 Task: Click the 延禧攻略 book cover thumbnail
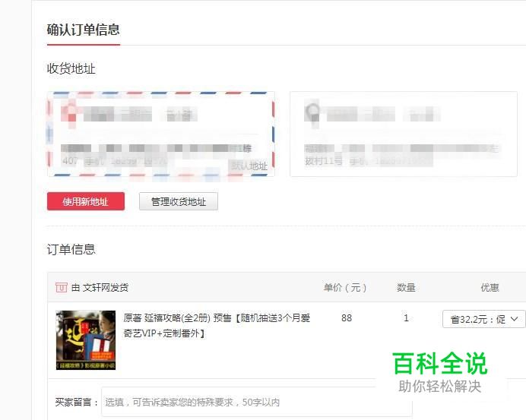click(x=86, y=340)
